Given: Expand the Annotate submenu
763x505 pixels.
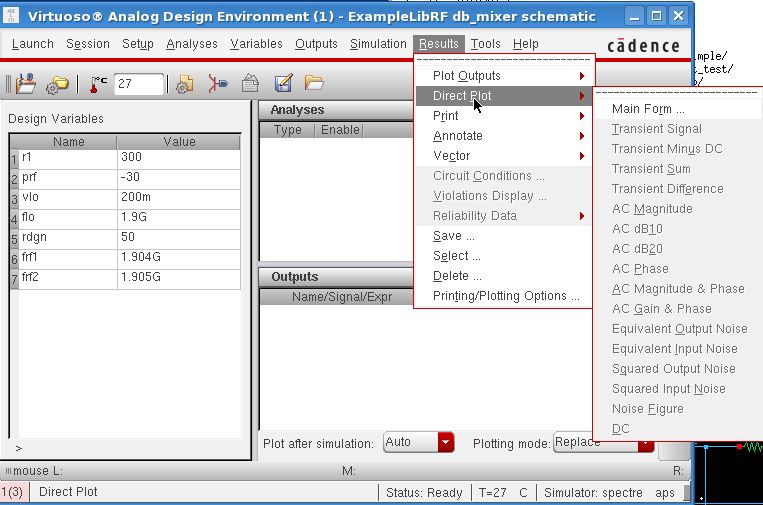Looking at the screenshot, I should pyautogui.click(x=504, y=136).
